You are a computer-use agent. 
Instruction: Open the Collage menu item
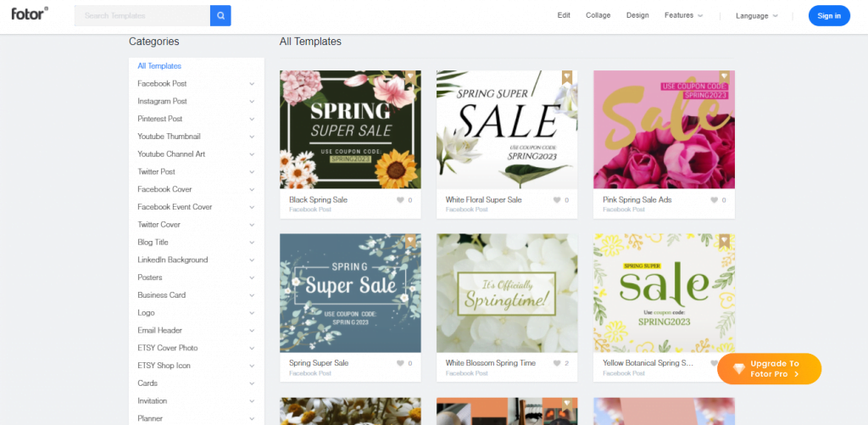pos(598,15)
